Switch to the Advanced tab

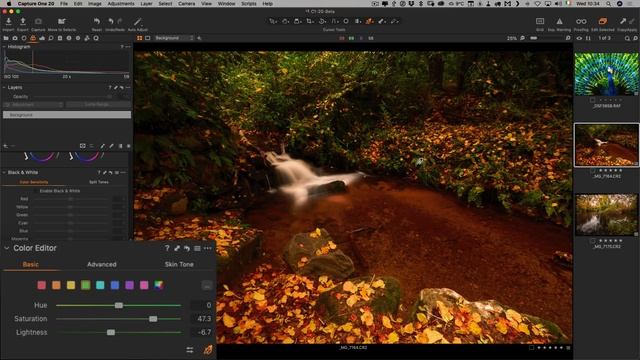(102, 264)
